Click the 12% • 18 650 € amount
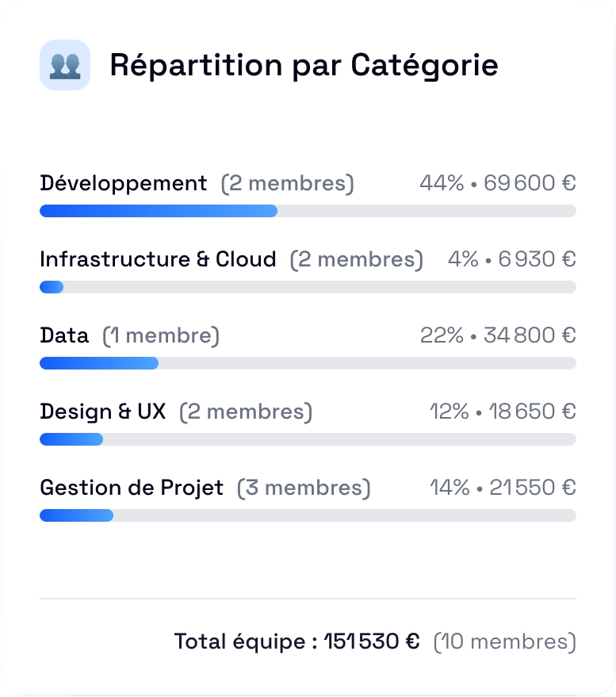Viewport: 616px width, 697px height. pos(503,412)
